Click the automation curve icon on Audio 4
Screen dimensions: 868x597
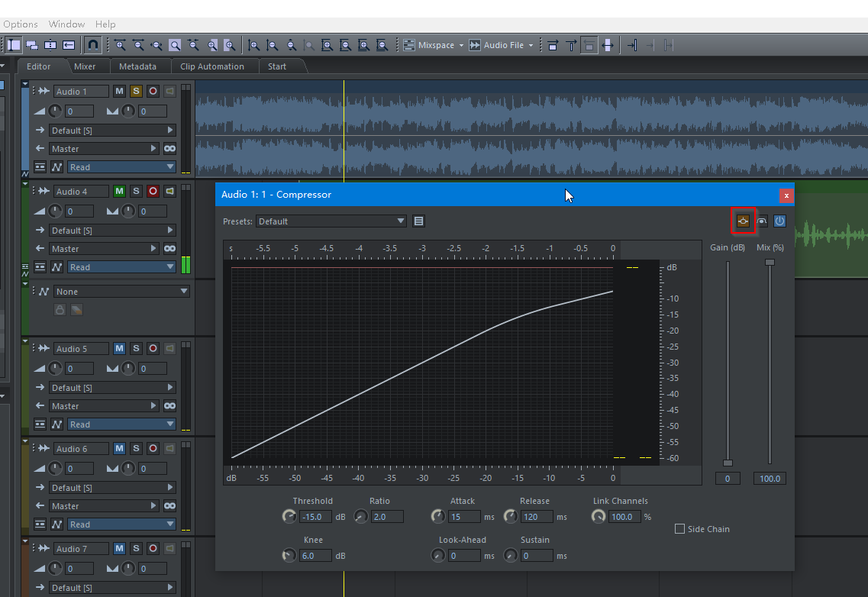tap(56, 267)
